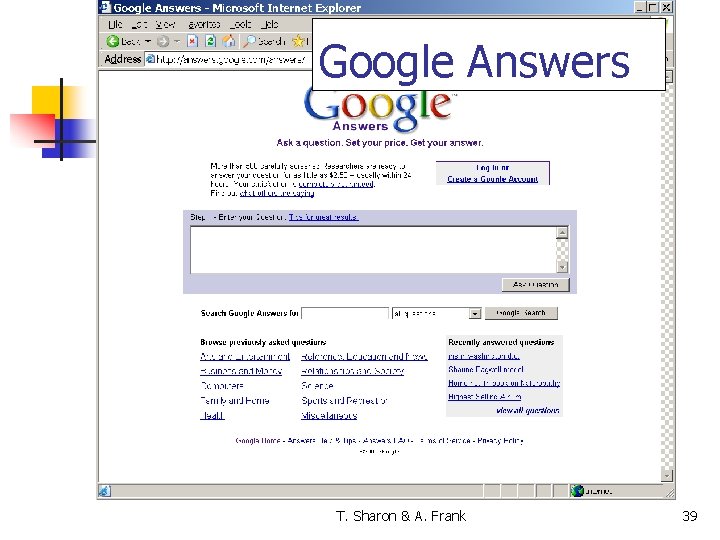Image resolution: width=720 pixels, height=540 pixels.
Task: Click the Google Answers logo image
Action: coord(378,112)
